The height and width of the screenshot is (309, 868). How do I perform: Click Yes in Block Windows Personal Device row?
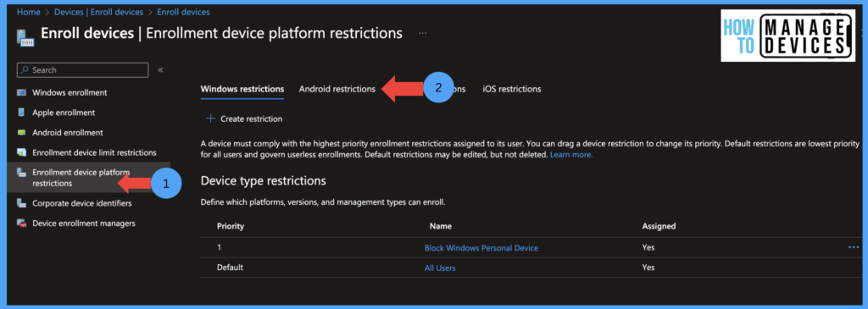click(648, 248)
